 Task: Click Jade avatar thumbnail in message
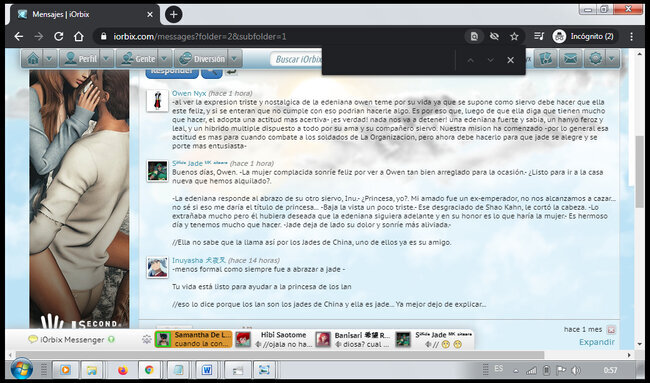(x=158, y=171)
